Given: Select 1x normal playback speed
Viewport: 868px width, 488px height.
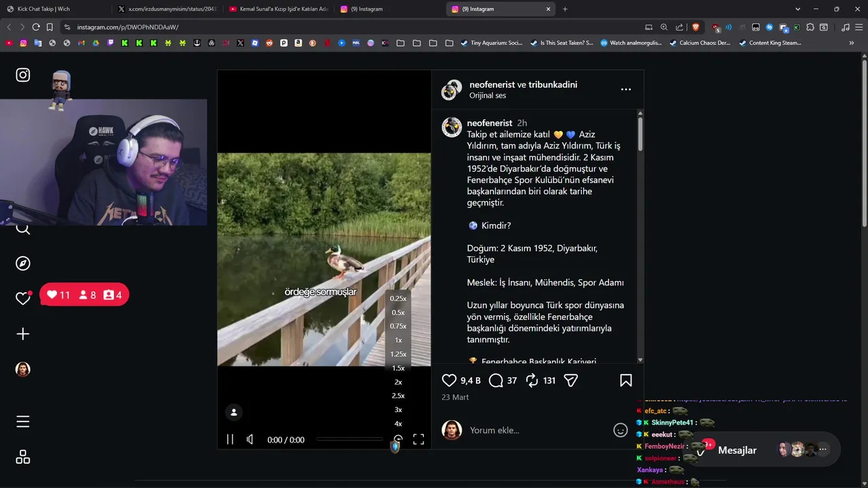Looking at the screenshot, I should [398, 340].
